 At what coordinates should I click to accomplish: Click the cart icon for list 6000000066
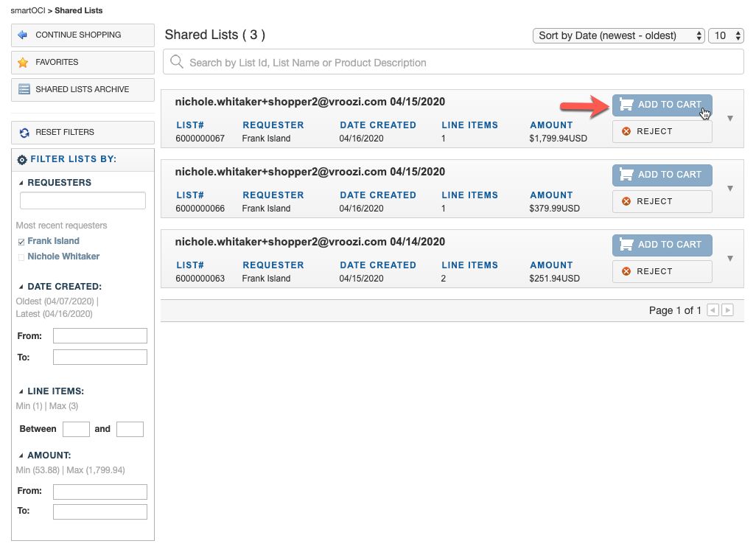(626, 174)
